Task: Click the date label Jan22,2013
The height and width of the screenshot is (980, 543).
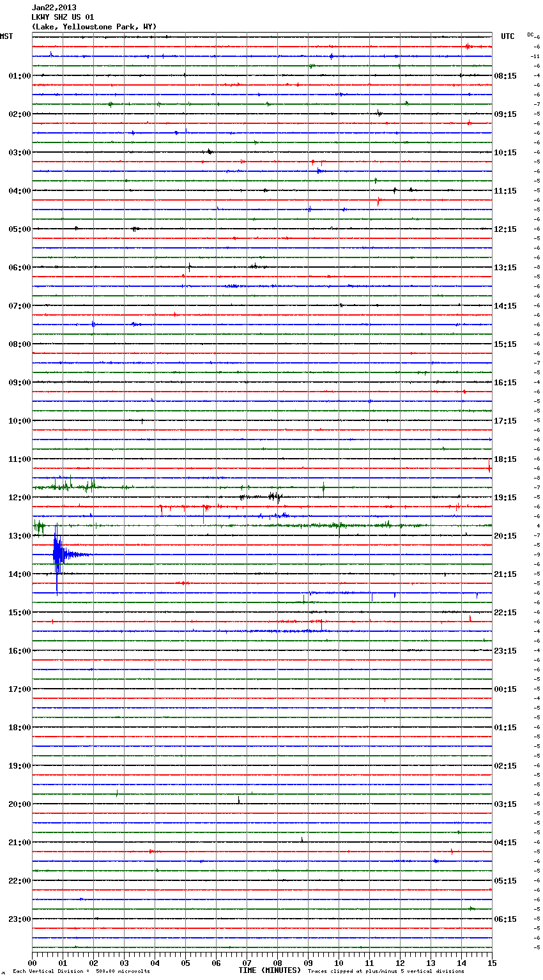Action: [x=54, y=8]
